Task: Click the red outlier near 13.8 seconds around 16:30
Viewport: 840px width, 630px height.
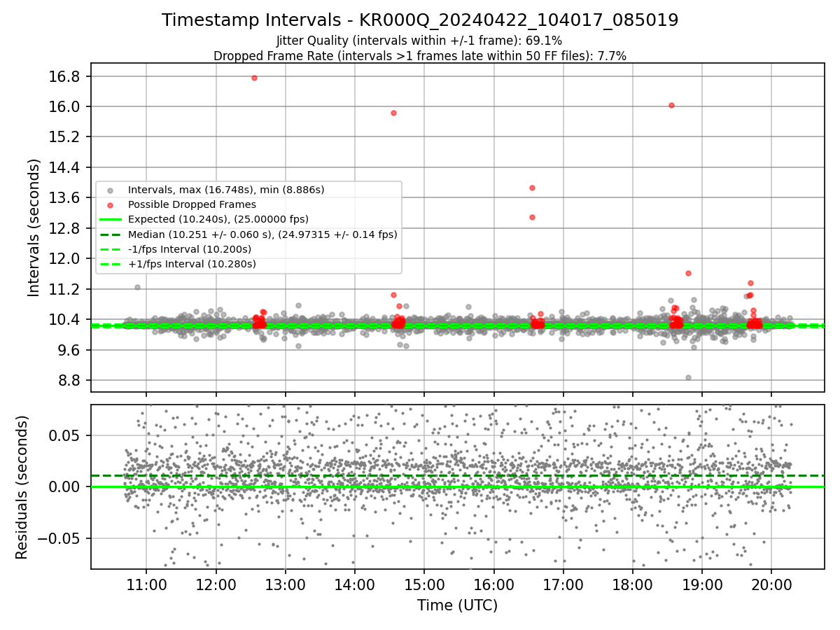Action: pyautogui.click(x=532, y=188)
